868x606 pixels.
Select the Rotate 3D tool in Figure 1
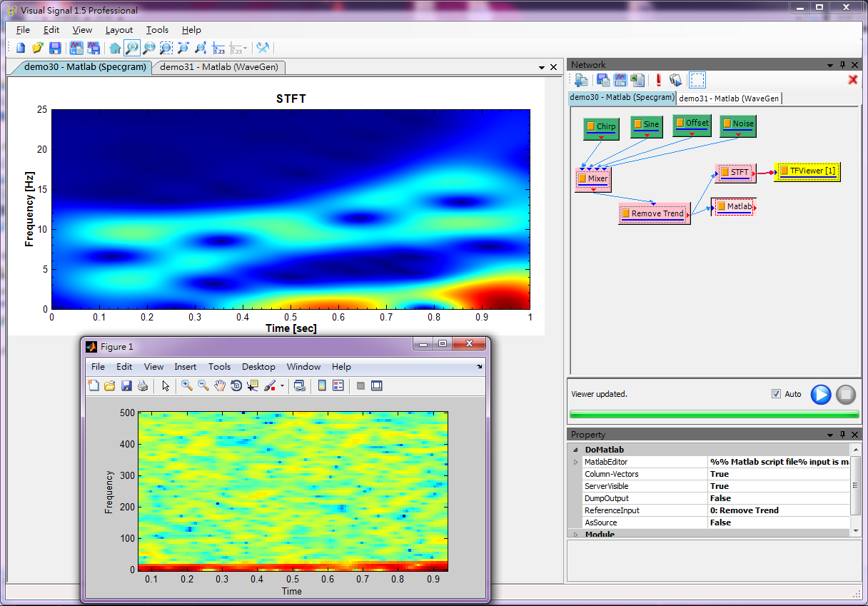click(236, 385)
